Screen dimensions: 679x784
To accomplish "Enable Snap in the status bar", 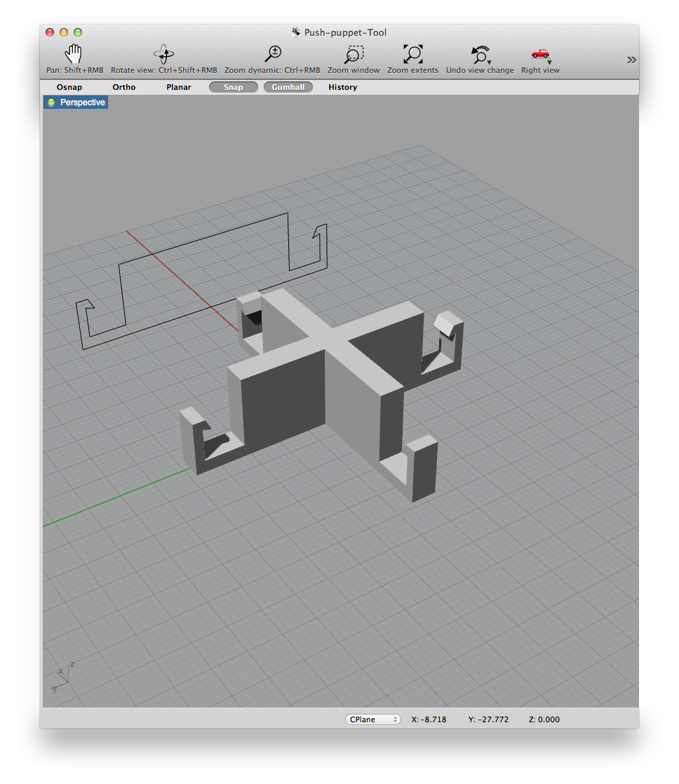I will click(233, 87).
